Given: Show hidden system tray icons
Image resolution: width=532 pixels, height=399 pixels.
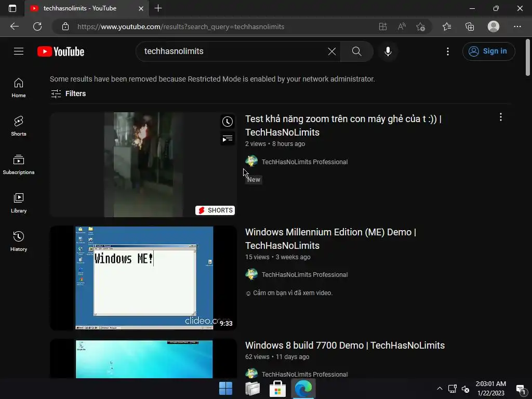Looking at the screenshot, I should tap(440, 389).
